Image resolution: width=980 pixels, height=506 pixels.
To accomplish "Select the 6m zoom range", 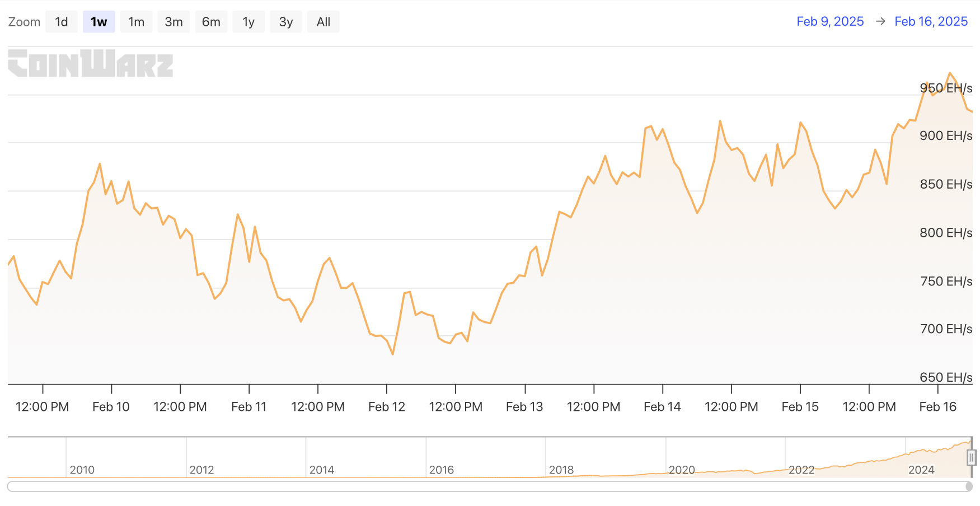I will [x=211, y=22].
